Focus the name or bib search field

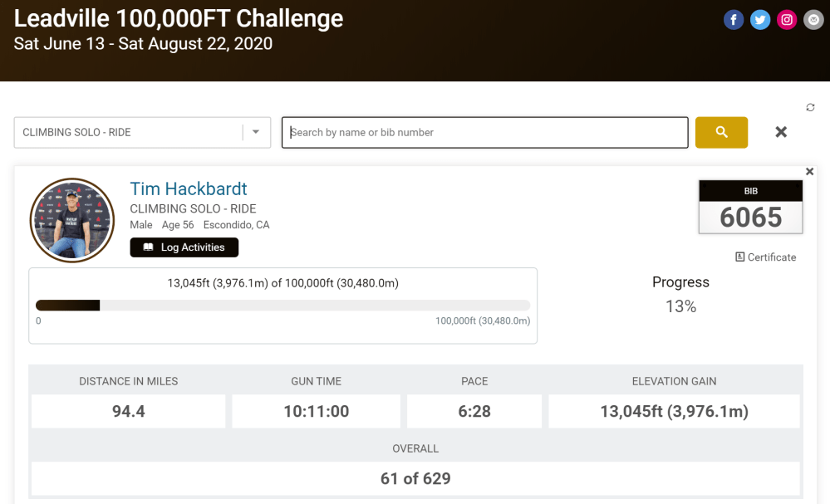point(485,132)
